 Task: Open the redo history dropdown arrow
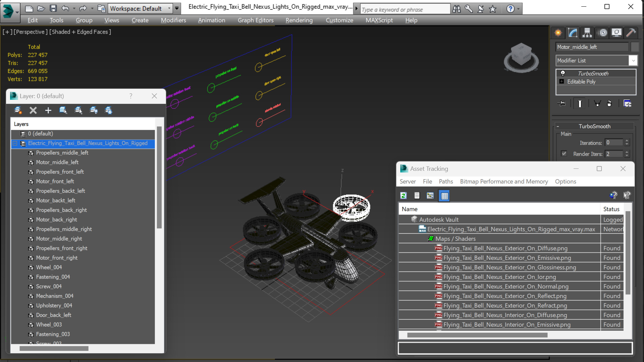[92, 8]
